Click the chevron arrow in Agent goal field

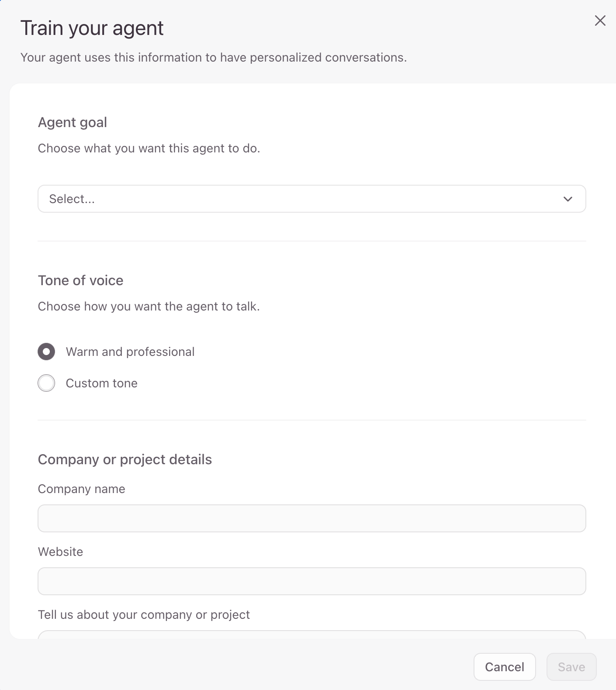pyautogui.click(x=568, y=199)
